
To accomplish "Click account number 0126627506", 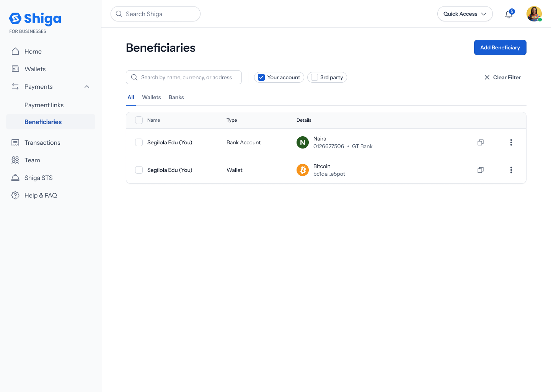I will point(329,146).
